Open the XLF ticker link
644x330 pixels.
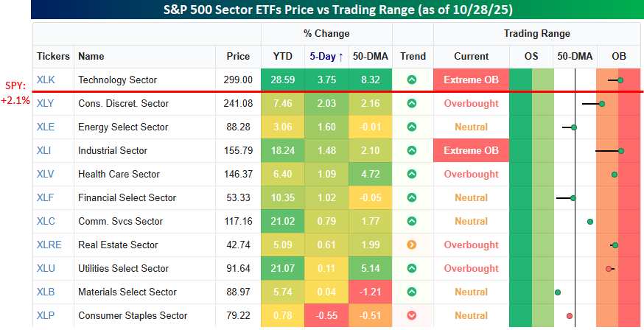click(x=46, y=197)
